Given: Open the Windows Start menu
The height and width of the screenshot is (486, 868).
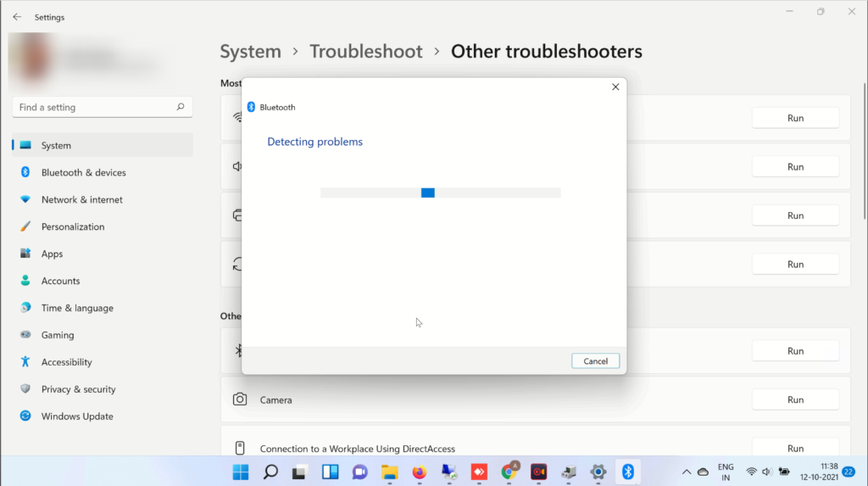Looking at the screenshot, I should tap(241, 472).
